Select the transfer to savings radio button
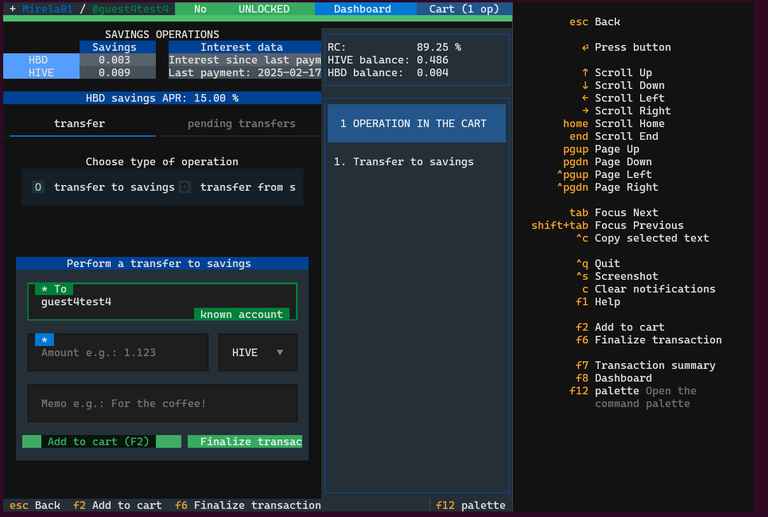The image size is (768, 517). click(x=103, y=187)
